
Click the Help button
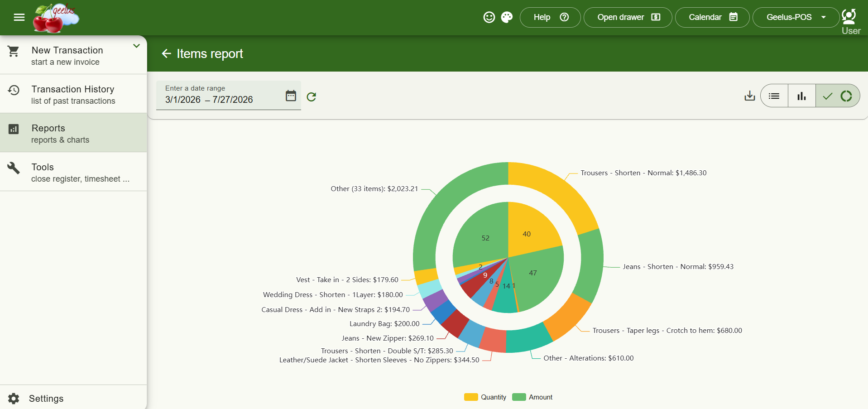[550, 17]
